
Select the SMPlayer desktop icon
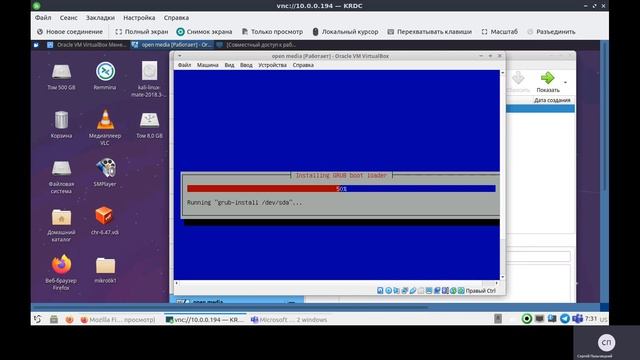tap(105, 172)
